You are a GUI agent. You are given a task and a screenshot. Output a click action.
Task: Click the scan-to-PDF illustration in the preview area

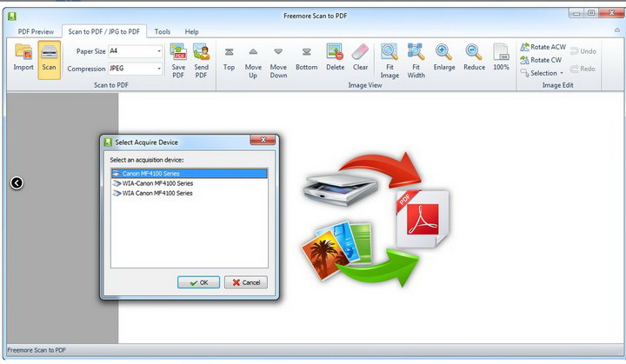pyautogui.click(x=376, y=220)
